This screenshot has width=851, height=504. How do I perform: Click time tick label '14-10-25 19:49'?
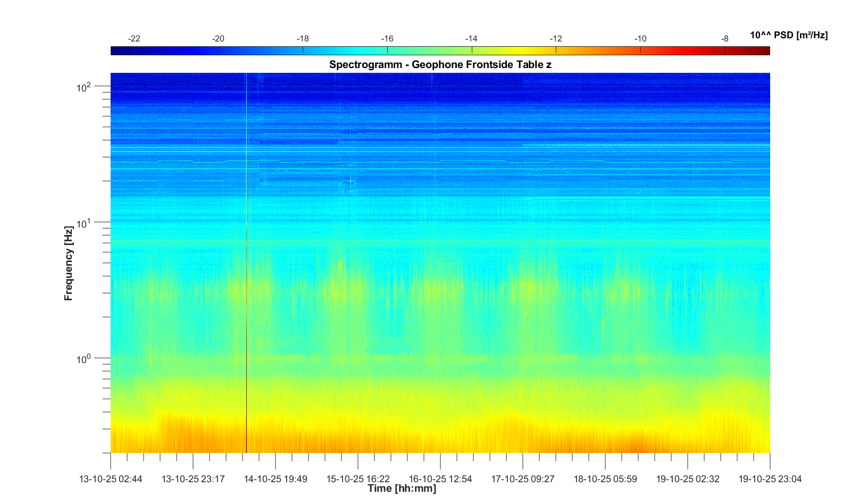276,479
